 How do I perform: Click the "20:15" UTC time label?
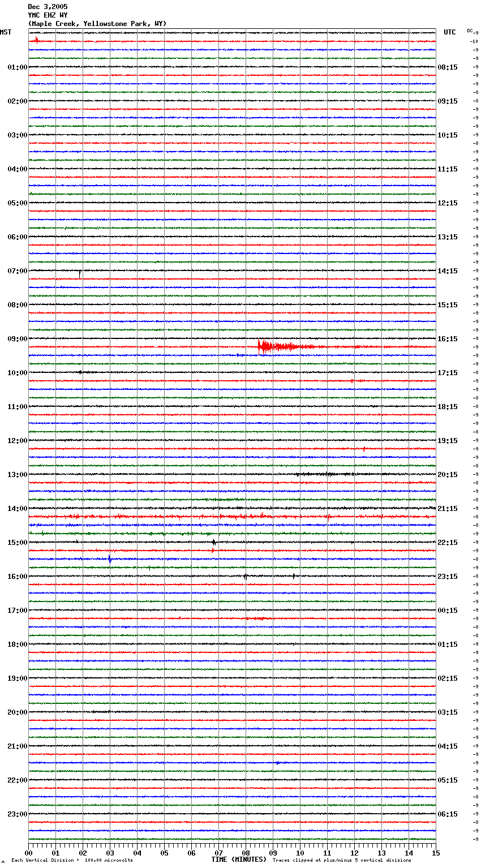click(x=448, y=475)
